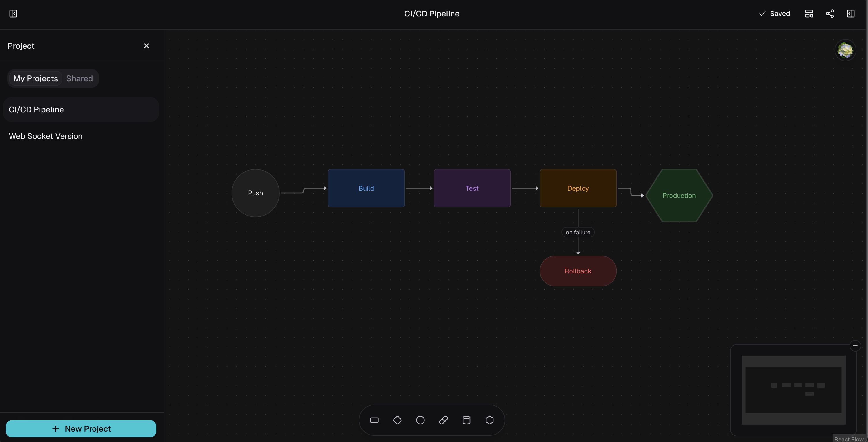
Task: Click the Saved status indicator
Action: point(774,14)
